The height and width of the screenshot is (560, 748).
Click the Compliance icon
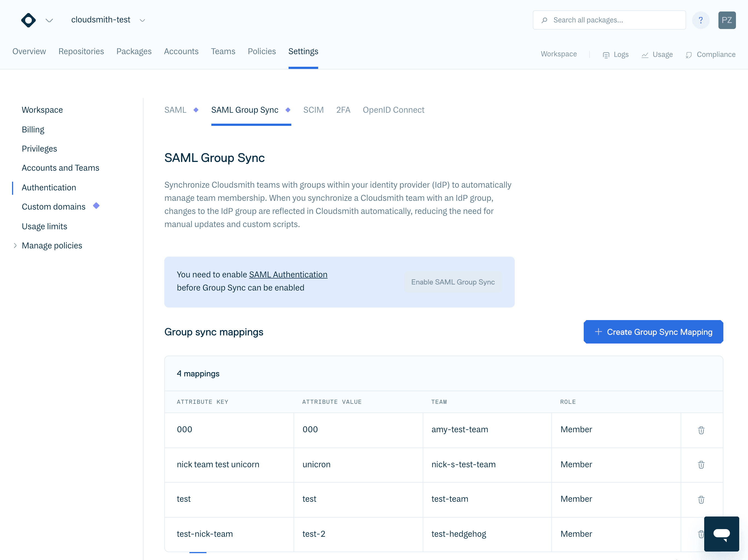(689, 55)
